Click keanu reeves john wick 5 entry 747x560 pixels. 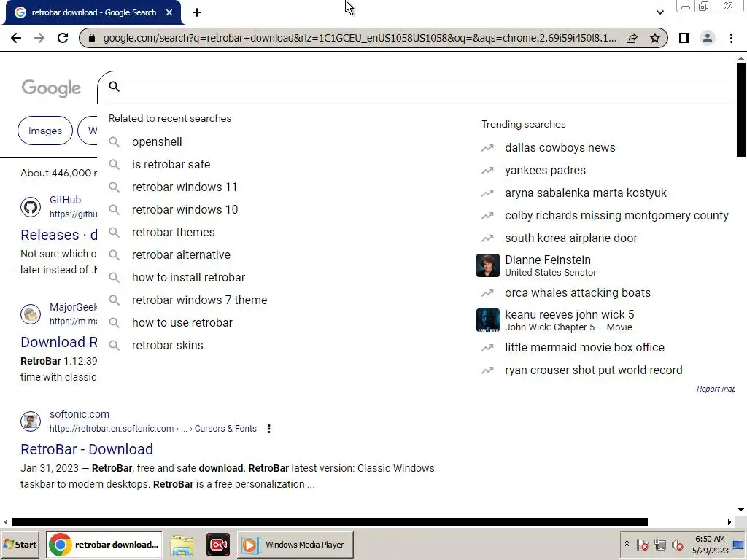tap(569, 321)
